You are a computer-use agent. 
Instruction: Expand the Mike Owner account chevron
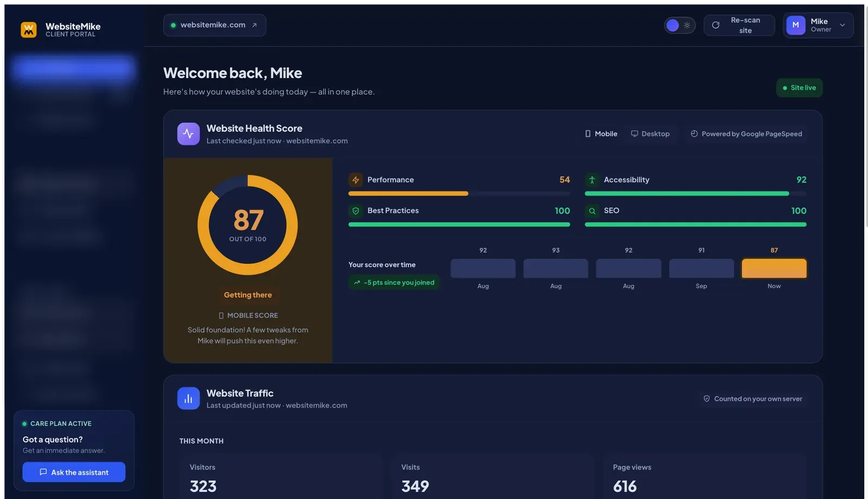[x=843, y=25]
